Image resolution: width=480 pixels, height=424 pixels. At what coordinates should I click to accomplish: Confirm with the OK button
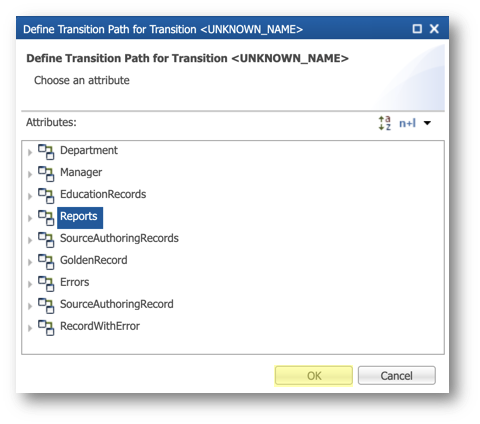pos(314,376)
